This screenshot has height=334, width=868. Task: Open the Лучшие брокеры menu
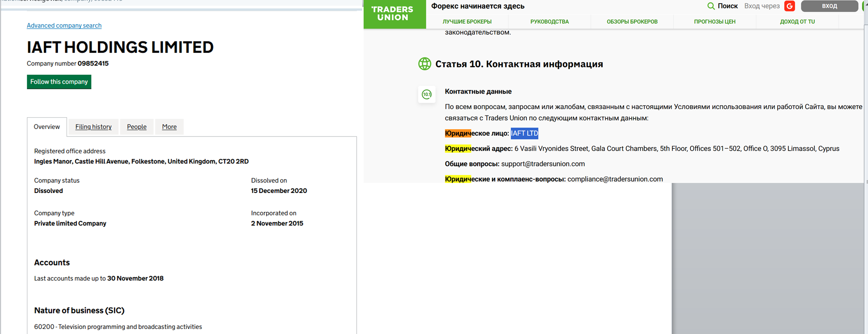pos(467,21)
